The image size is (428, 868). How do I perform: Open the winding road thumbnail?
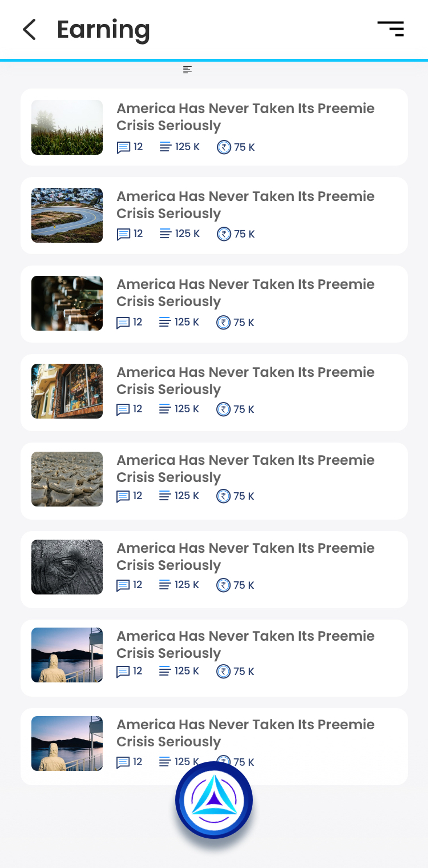click(x=67, y=215)
